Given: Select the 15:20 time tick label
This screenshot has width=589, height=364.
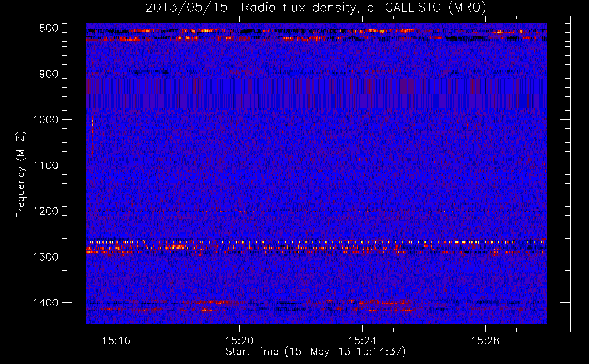Looking at the screenshot, I should click(239, 341).
